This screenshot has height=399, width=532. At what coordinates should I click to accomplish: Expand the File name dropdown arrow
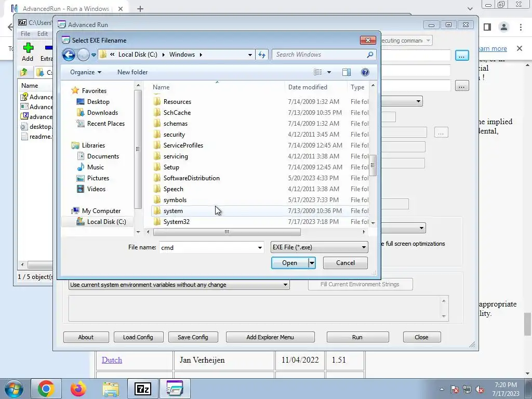(260, 248)
